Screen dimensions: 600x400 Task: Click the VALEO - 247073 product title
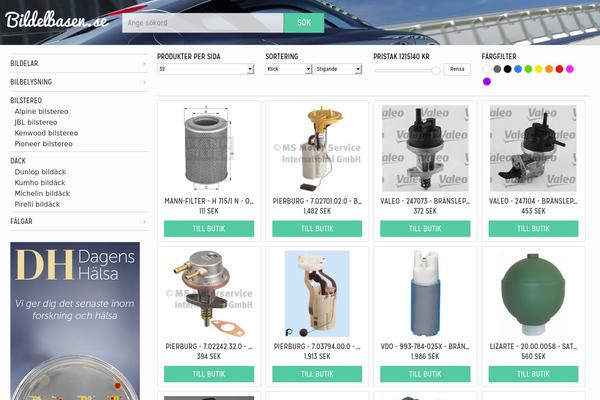tap(425, 201)
